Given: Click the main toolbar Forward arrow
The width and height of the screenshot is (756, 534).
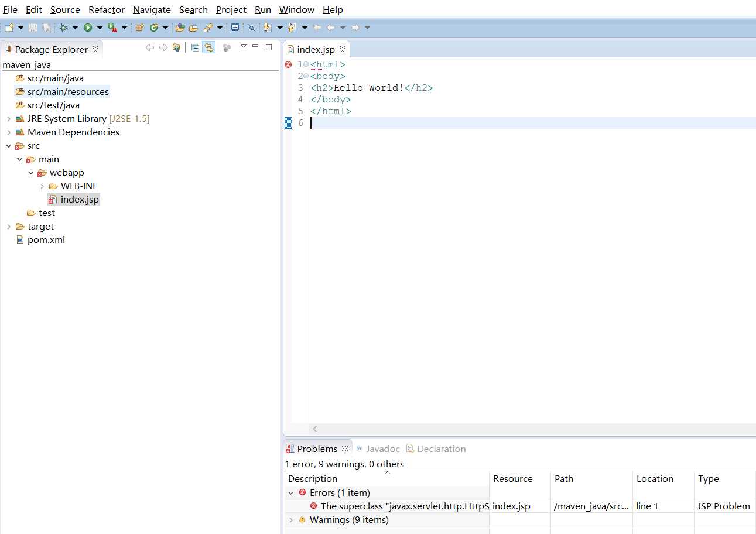Looking at the screenshot, I should pyautogui.click(x=355, y=28).
